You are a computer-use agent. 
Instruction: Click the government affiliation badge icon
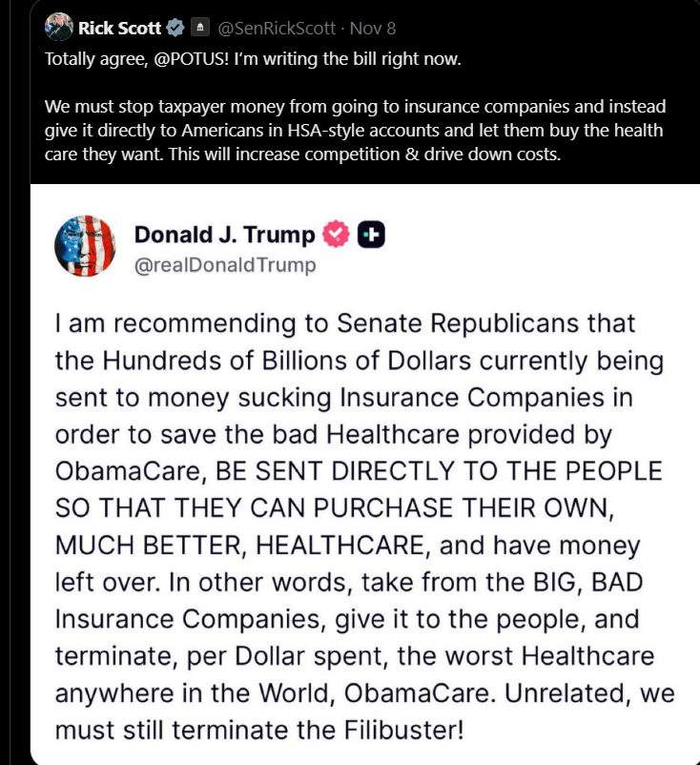(x=199, y=28)
